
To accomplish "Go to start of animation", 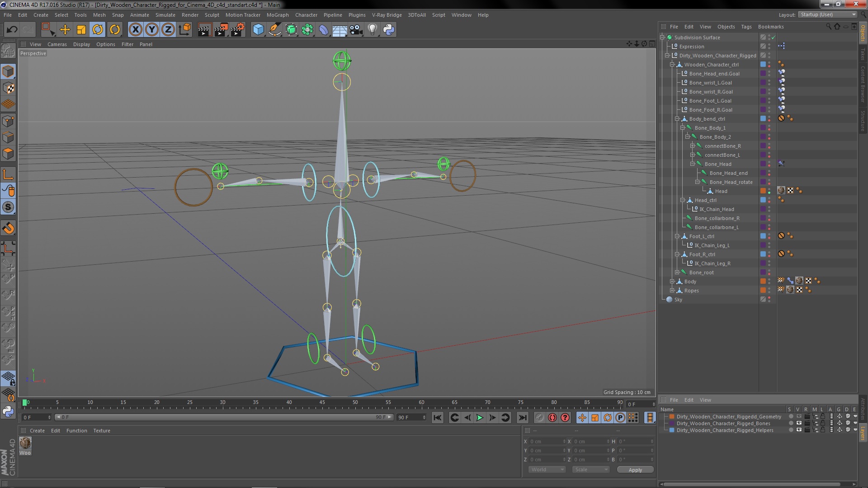I will coord(437,418).
